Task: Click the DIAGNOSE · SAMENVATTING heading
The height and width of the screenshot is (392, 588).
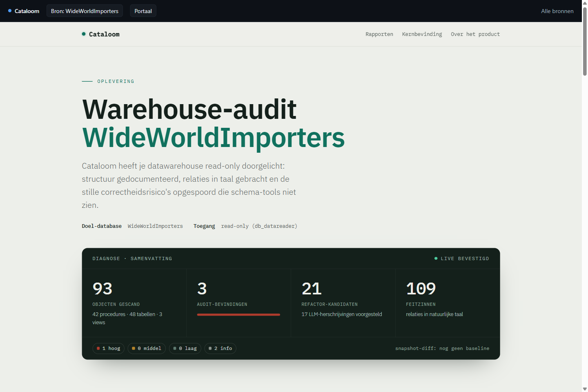Action: pyautogui.click(x=132, y=258)
